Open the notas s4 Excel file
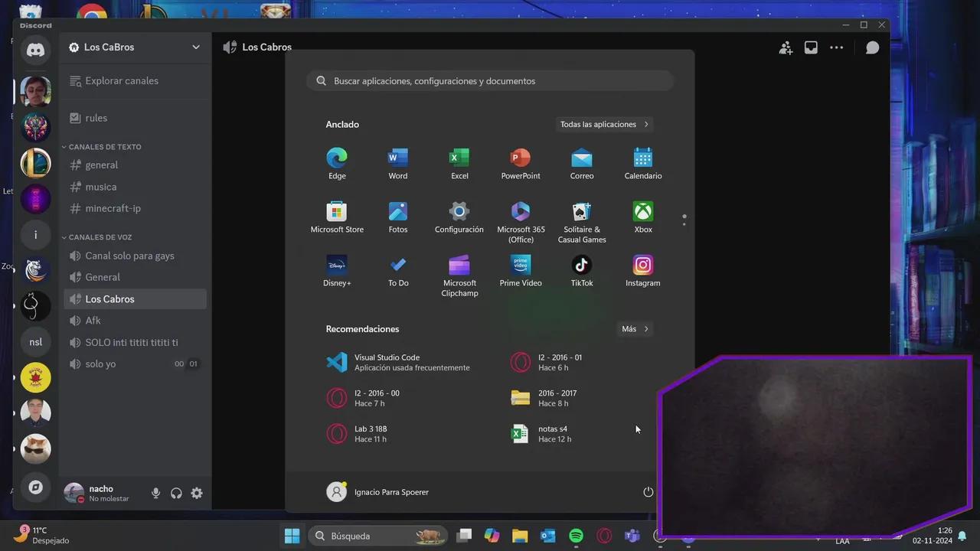 click(551, 434)
